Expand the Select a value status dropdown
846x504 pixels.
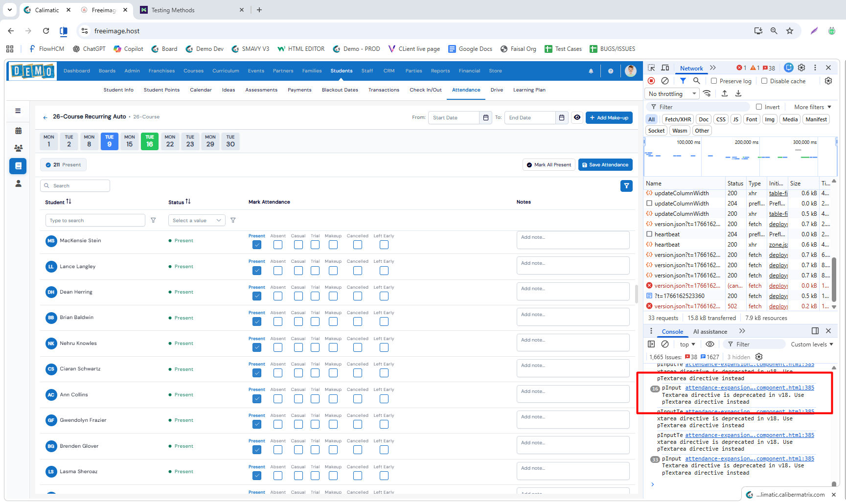[x=197, y=221]
